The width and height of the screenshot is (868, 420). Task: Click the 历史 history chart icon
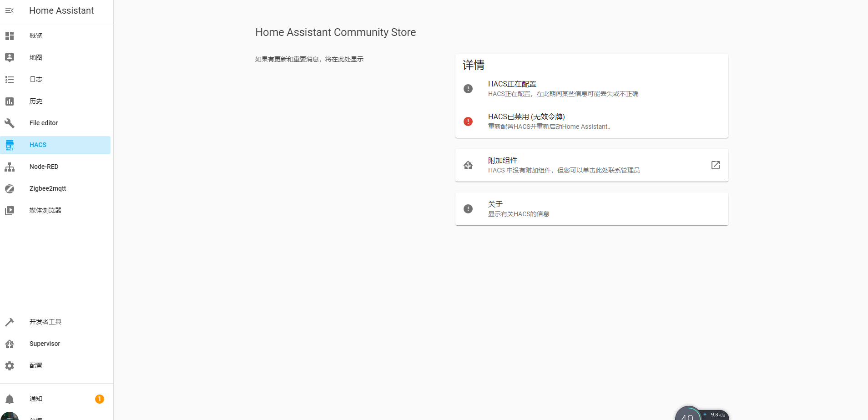[10, 101]
